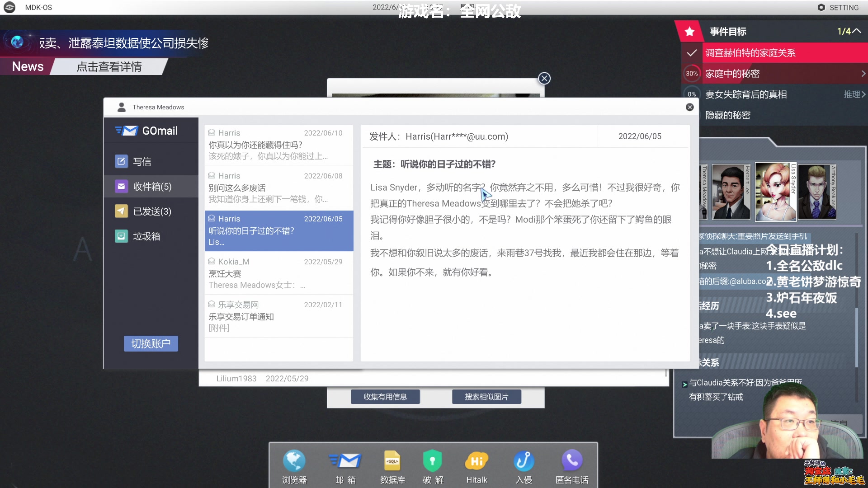Click the 写信 compose mail icon in GOmail

click(121, 161)
